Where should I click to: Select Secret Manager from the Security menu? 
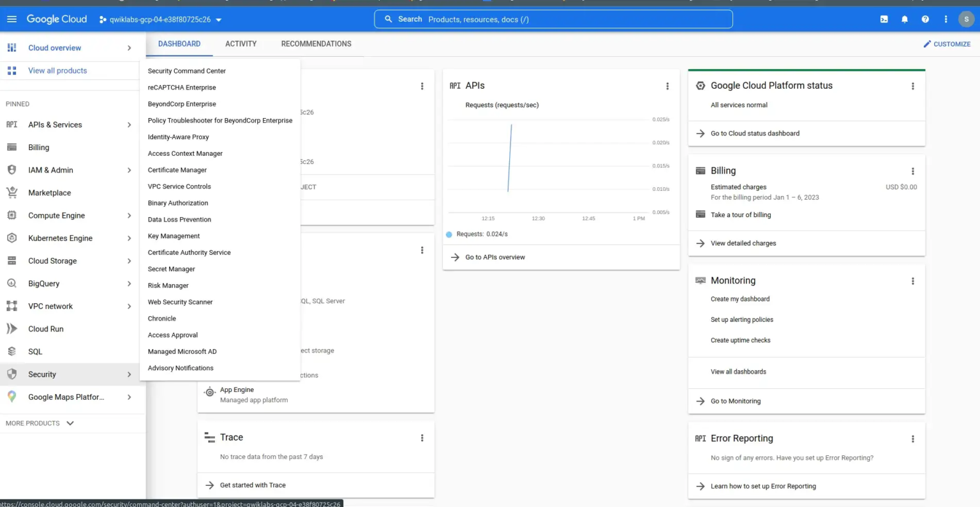[171, 269]
